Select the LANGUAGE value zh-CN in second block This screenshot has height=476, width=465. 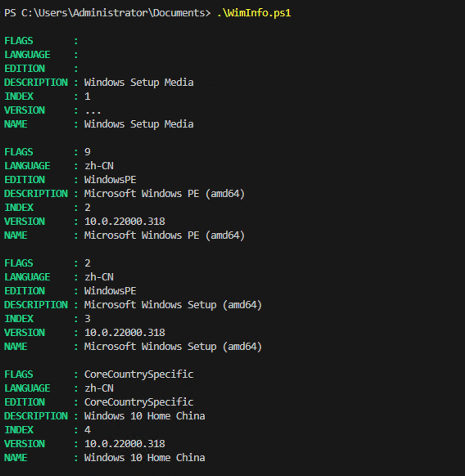[x=99, y=166]
